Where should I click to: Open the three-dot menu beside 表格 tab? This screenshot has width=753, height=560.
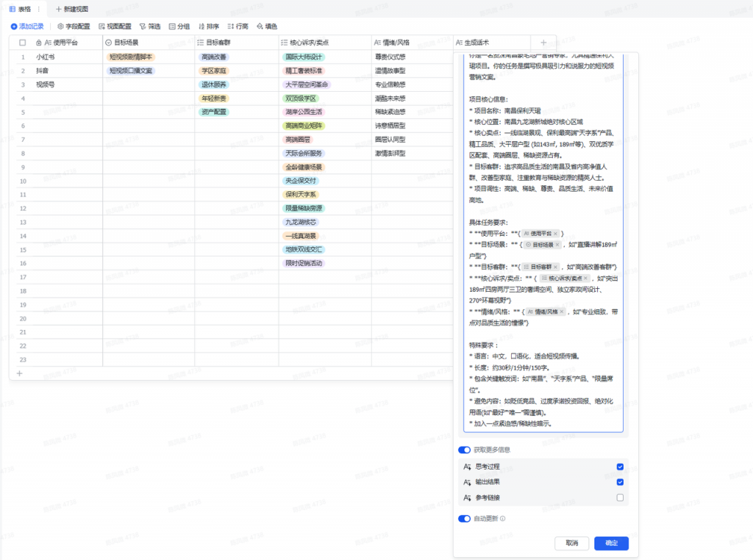39,9
